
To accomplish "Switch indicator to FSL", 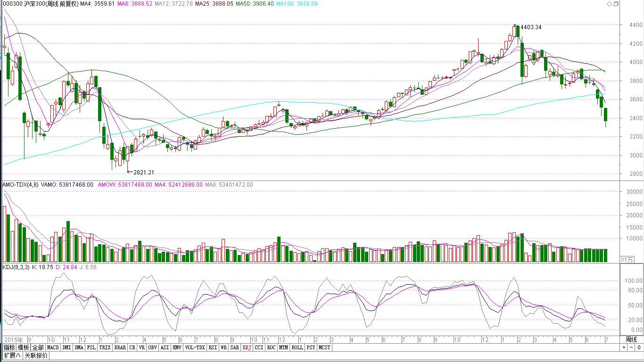I will (x=91, y=347).
